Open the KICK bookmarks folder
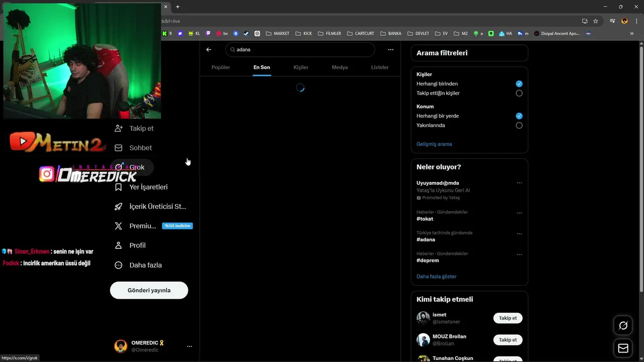This screenshot has width=644, height=362. pyautogui.click(x=304, y=34)
